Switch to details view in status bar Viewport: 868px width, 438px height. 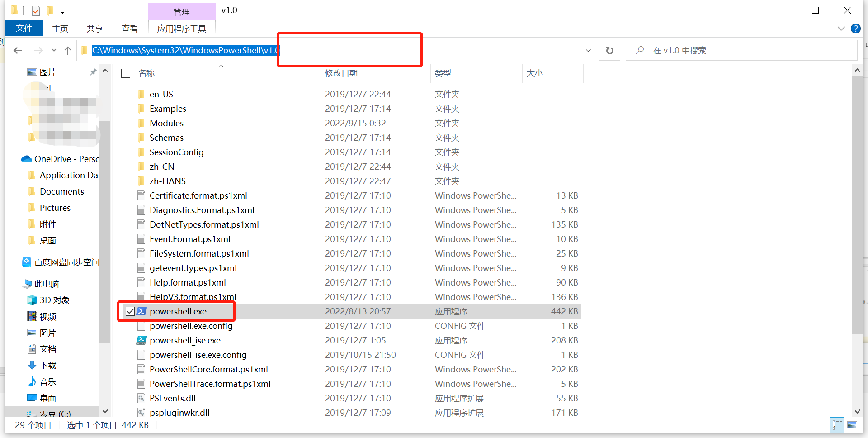tap(837, 425)
